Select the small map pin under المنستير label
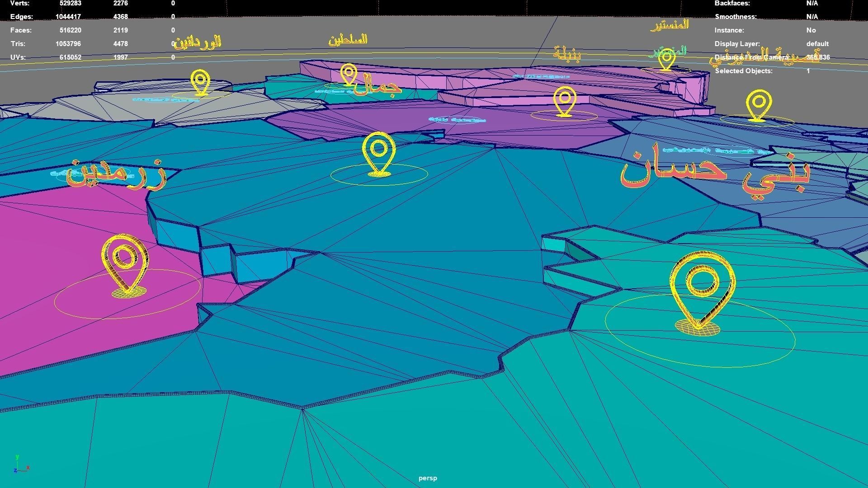 (x=667, y=61)
